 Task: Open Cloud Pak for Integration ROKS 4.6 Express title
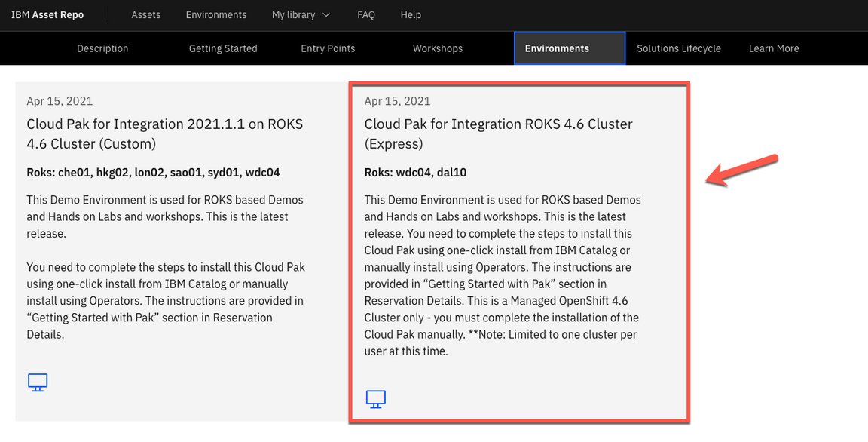tap(498, 134)
